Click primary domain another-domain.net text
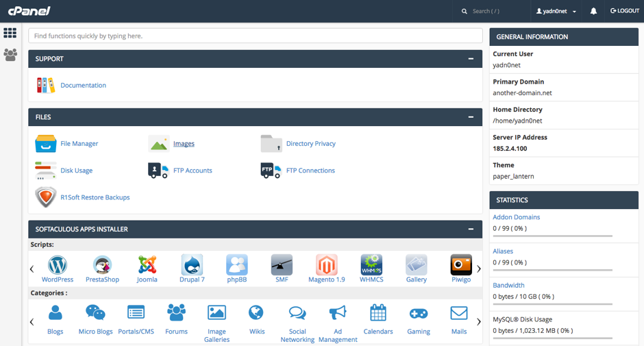Screen dimensions: 644x346 pos(523,93)
